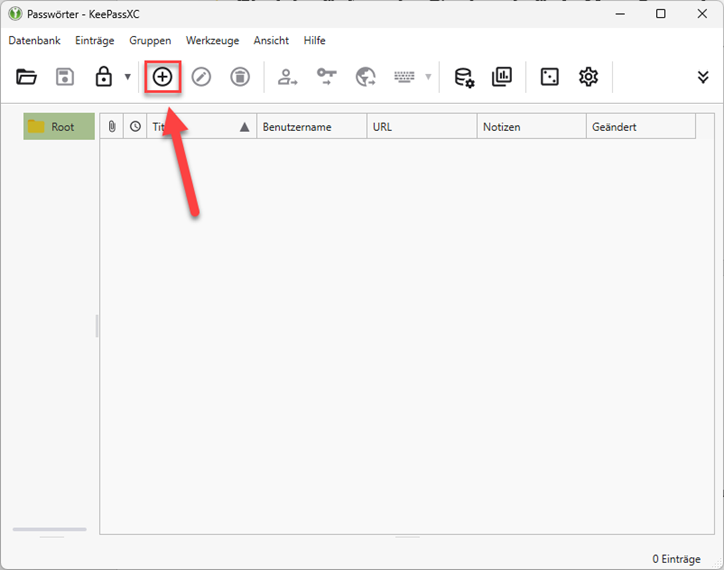This screenshot has width=724, height=570.
Task: Toggle sort arrow on Titel column
Action: 245,127
